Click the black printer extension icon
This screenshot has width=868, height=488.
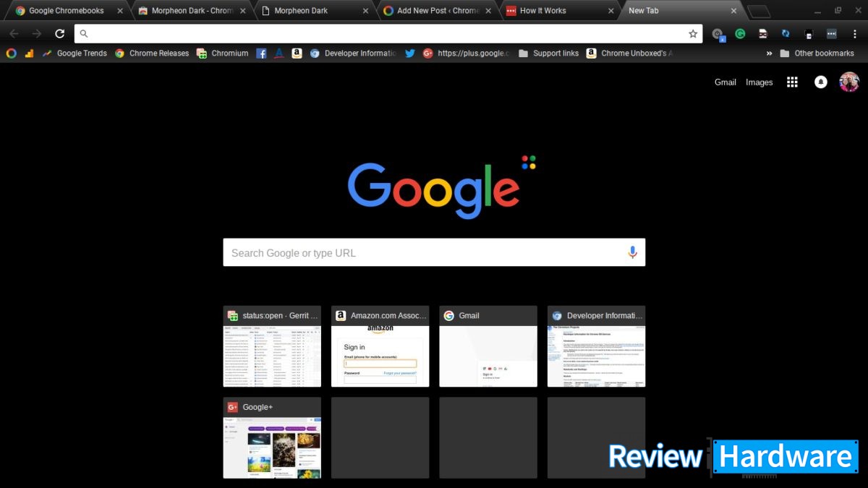(x=809, y=33)
